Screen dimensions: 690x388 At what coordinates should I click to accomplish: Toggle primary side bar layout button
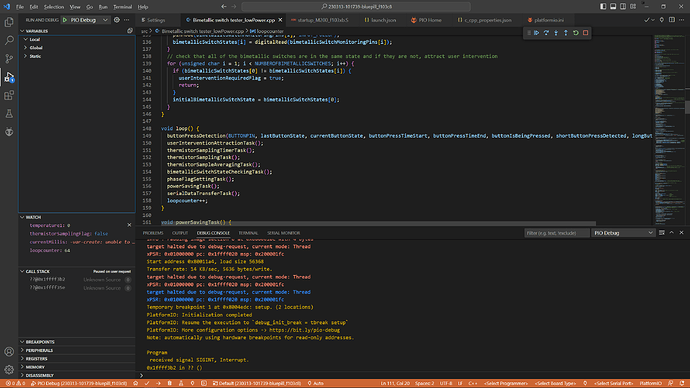pos(603,7)
